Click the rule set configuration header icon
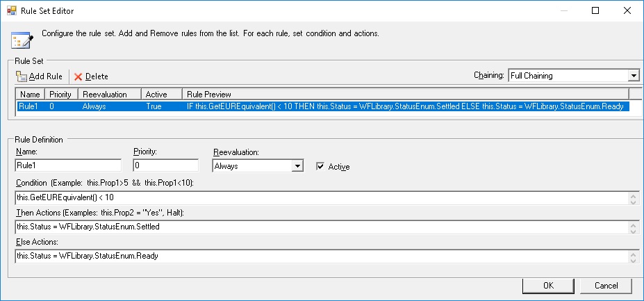Image resolution: width=644 pixels, height=301 pixels. tap(22, 40)
